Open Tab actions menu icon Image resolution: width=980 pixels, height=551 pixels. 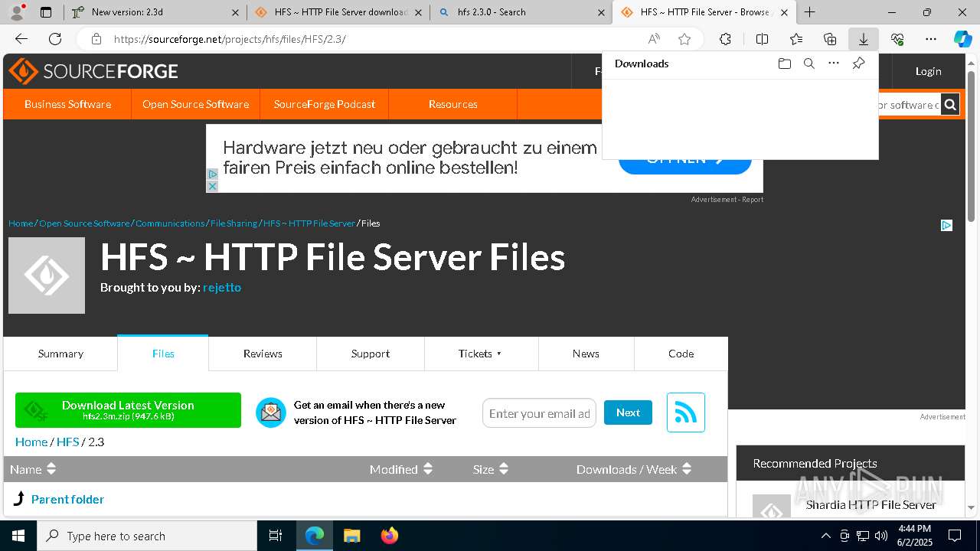46,12
